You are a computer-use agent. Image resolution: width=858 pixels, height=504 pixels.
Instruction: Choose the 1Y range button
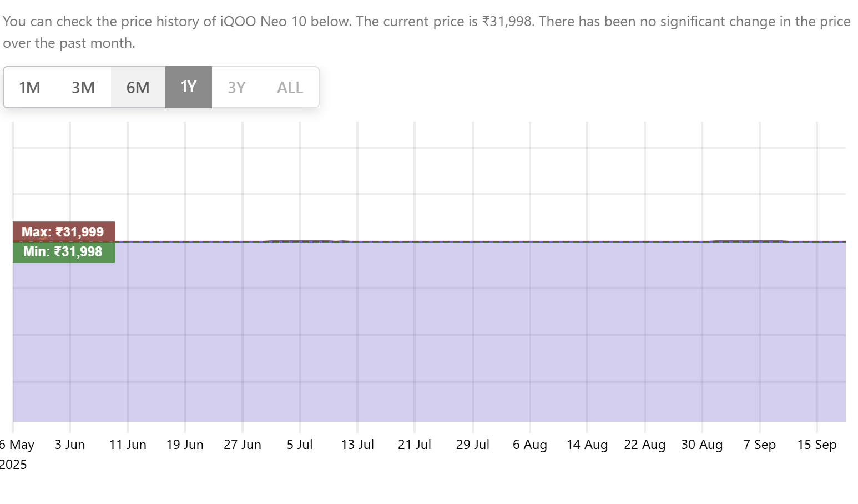point(189,87)
